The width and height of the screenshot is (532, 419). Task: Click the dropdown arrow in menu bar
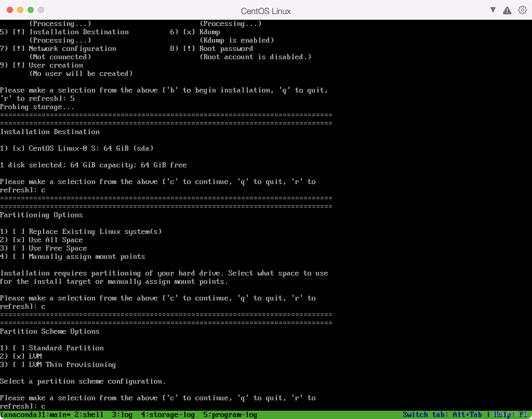pyautogui.click(x=492, y=10)
